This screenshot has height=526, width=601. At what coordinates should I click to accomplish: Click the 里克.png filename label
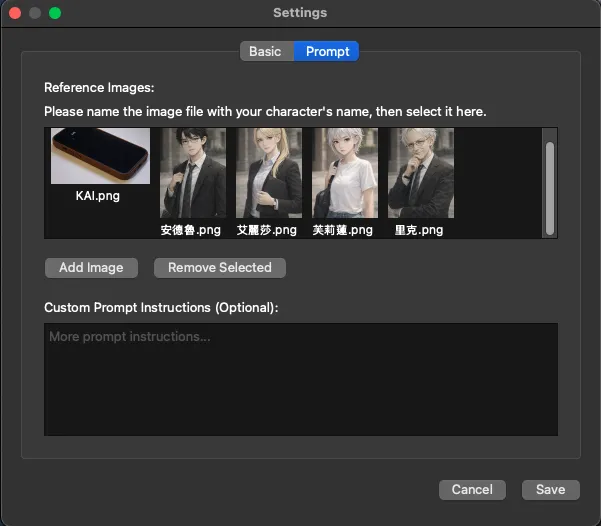coord(419,230)
